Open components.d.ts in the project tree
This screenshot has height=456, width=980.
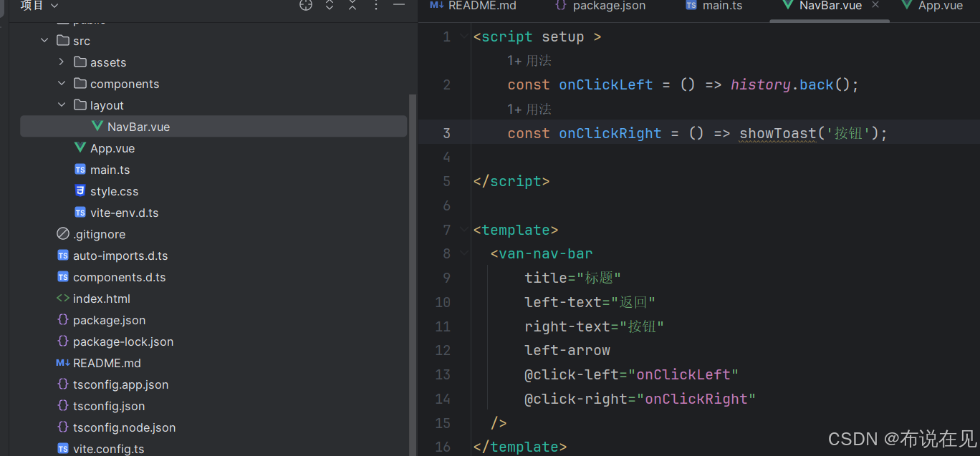pyautogui.click(x=119, y=277)
